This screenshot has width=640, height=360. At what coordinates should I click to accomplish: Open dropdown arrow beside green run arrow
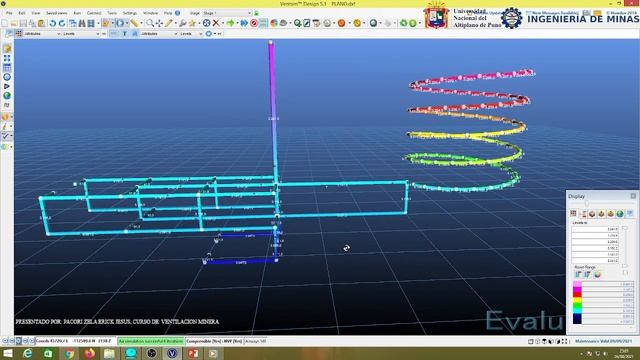tap(237, 23)
